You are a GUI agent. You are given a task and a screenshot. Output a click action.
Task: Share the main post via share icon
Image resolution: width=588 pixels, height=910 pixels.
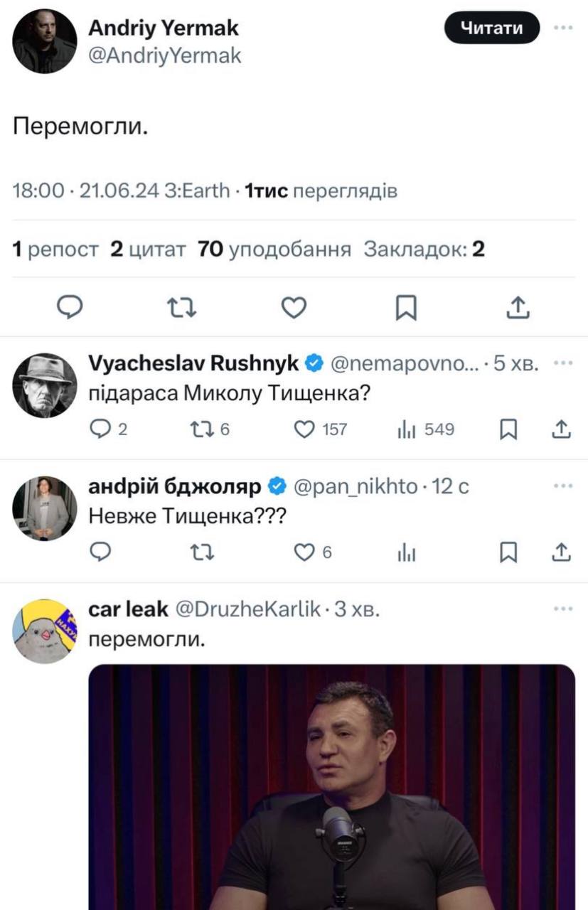tap(518, 306)
